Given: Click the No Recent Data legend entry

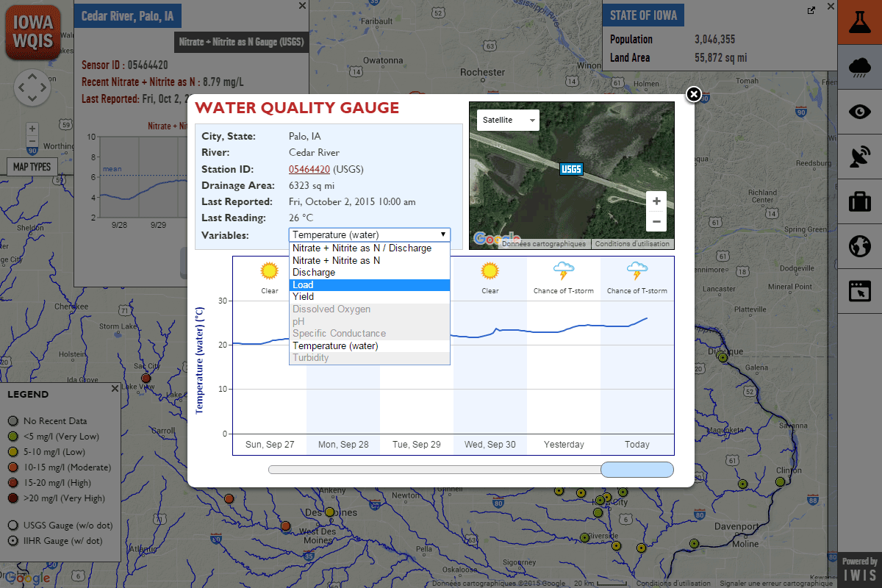Looking at the screenshot, I should [x=48, y=421].
